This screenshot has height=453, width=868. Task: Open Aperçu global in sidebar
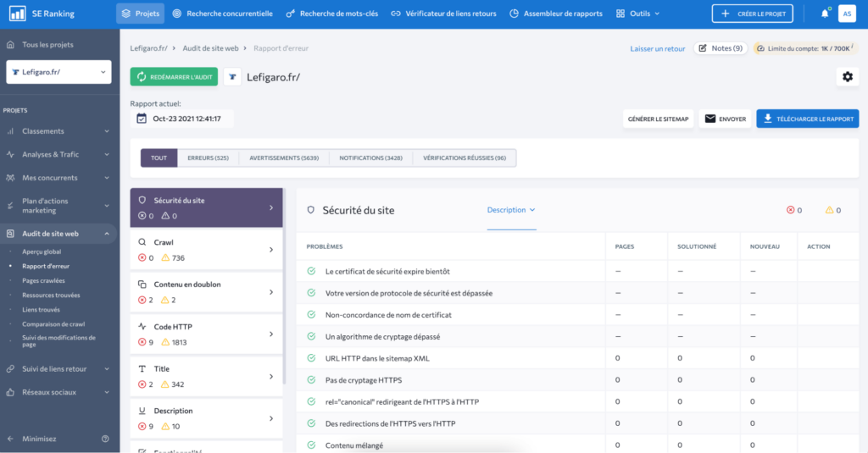click(42, 251)
